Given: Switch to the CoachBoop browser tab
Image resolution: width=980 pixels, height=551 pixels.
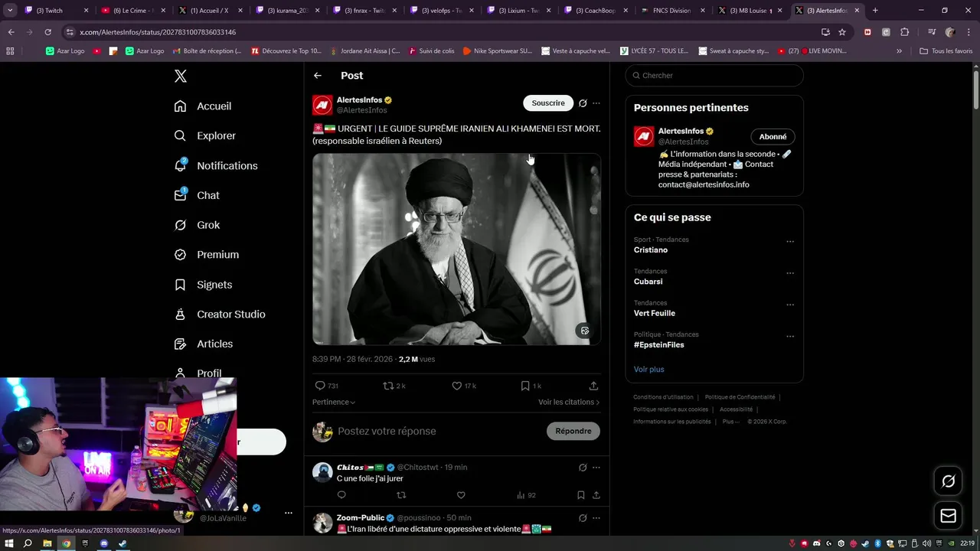Looking at the screenshot, I should point(594,11).
